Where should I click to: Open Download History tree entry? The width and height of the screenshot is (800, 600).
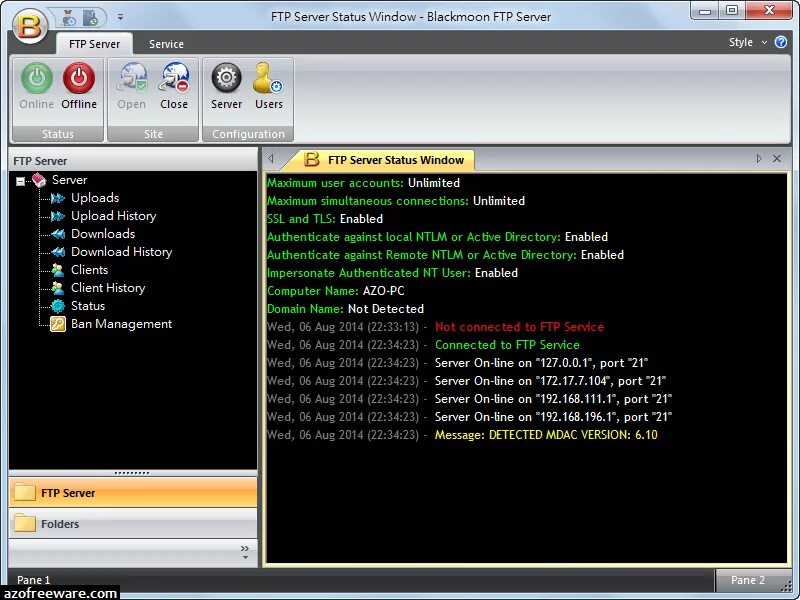click(x=121, y=252)
